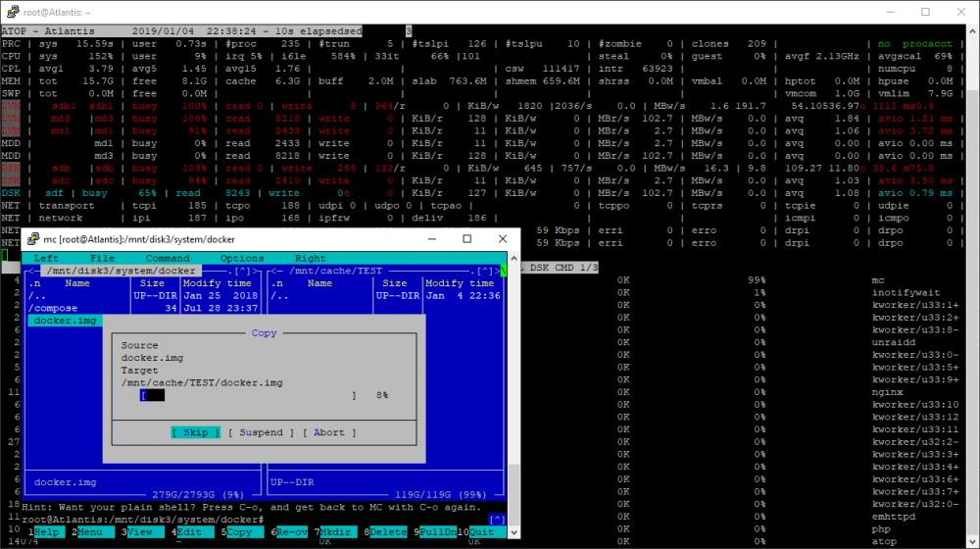Open the Options menu in mc
Viewport: 980px width, 549px height.
pos(242,258)
